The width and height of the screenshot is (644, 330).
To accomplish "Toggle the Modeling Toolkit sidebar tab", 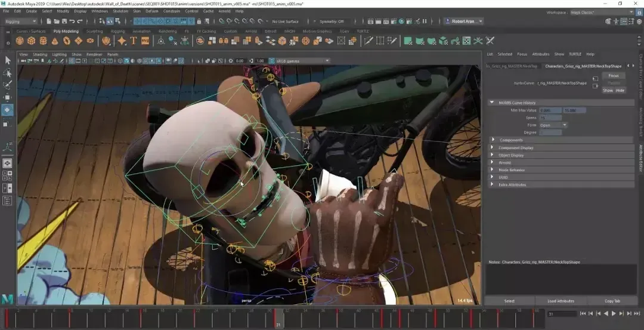I will tap(640, 122).
